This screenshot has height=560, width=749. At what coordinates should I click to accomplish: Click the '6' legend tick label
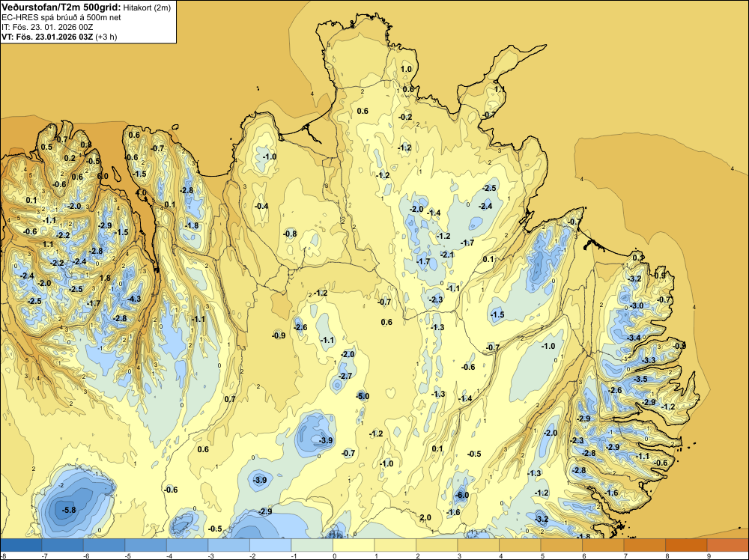click(x=585, y=556)
